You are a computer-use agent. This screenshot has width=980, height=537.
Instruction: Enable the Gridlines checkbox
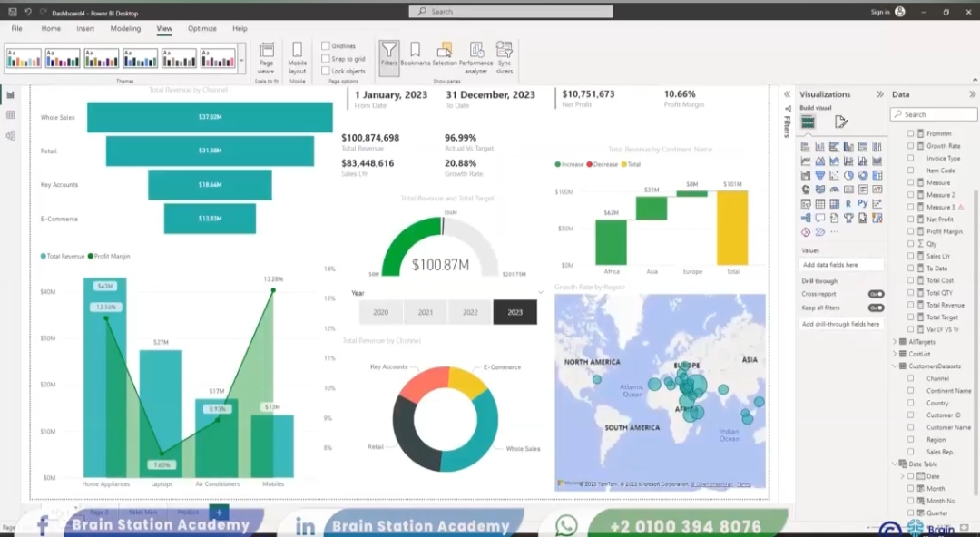(326, 46)
